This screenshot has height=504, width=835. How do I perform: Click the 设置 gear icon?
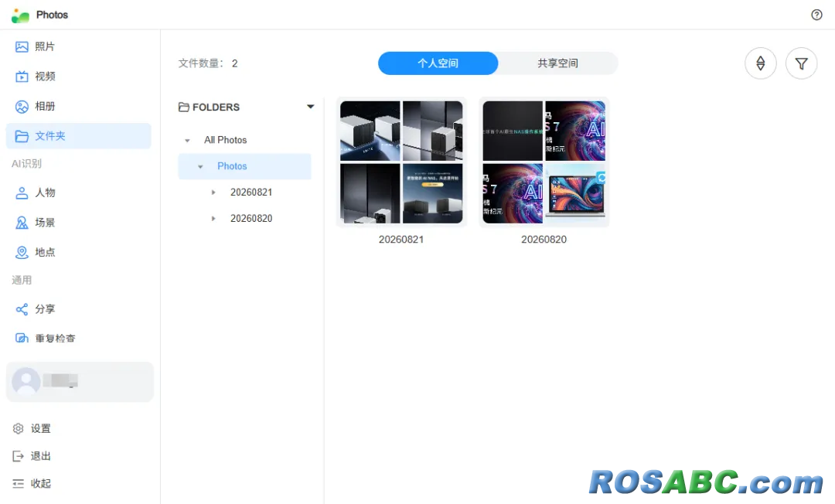(x=18, y=428)
